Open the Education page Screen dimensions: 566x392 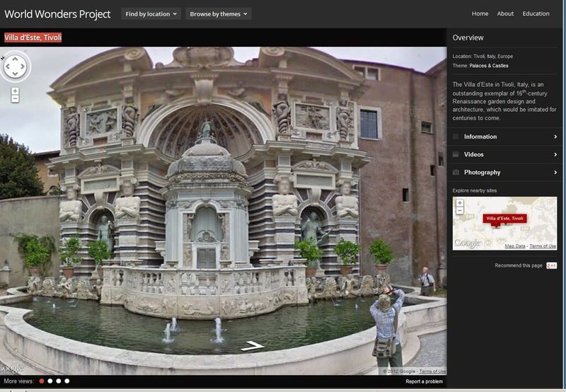pyautogui.click(x=536, y=13)
